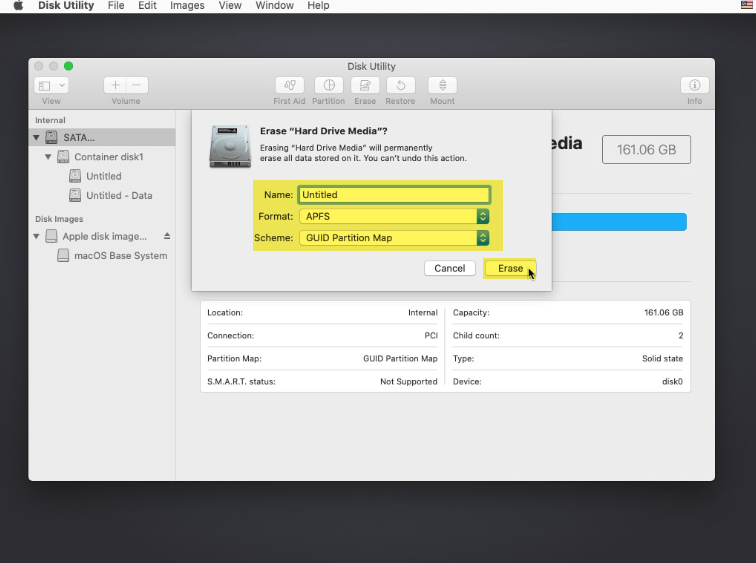Open the View menu in menu bar

click(230, 6)
